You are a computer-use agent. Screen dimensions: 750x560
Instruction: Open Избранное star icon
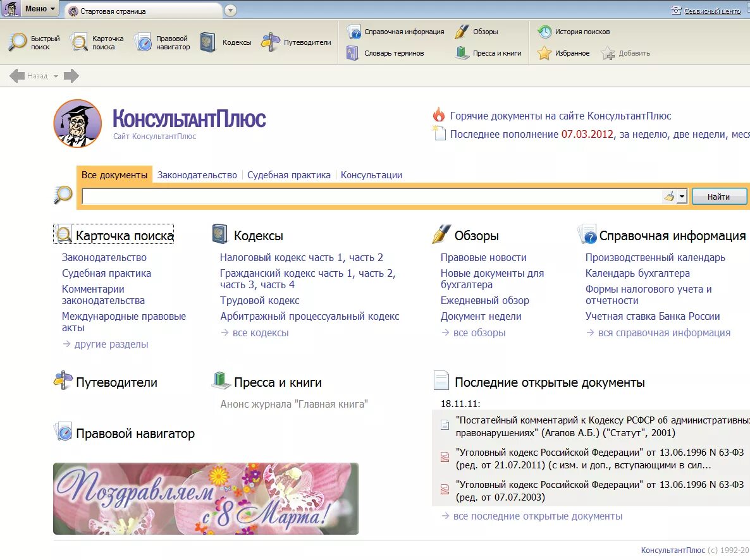[544, 53]
